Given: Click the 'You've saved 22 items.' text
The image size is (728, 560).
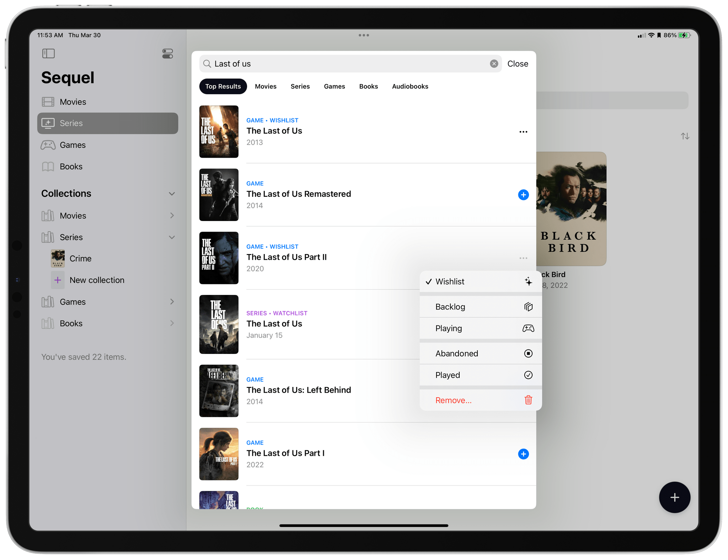Looking at the screenshot, I should (84, 357).
